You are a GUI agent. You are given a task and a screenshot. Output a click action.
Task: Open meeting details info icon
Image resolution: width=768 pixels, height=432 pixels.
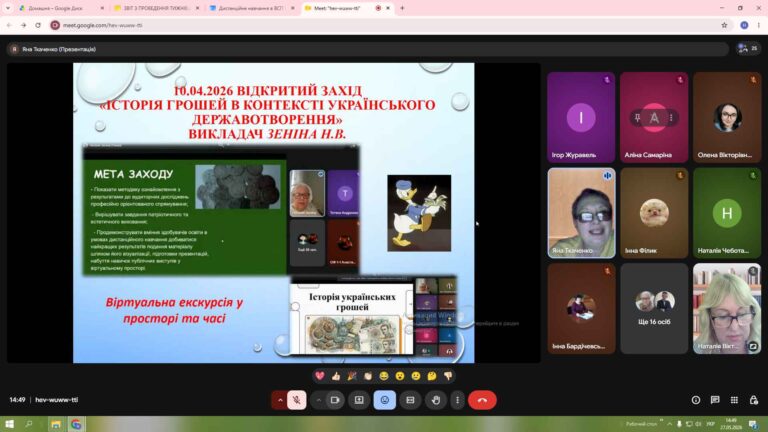click(696, 400)
